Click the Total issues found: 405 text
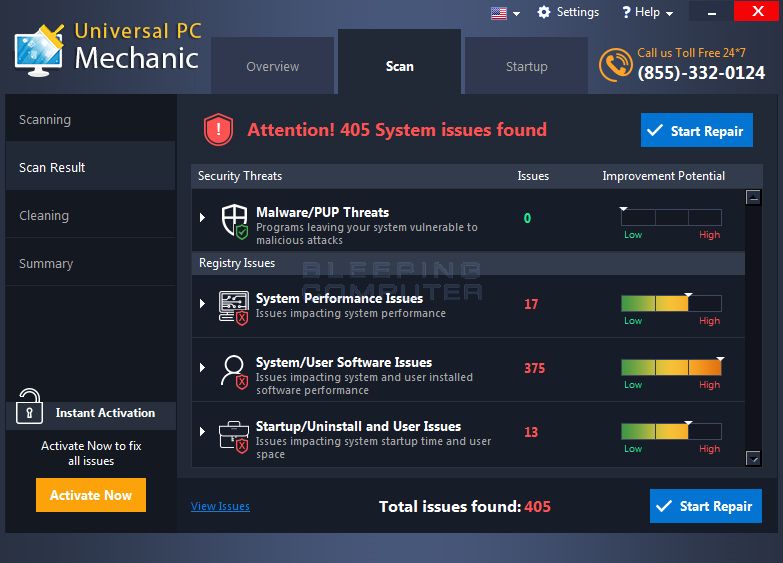The height and width of the screenshot is (563, 783). click(x=464, y=507)
